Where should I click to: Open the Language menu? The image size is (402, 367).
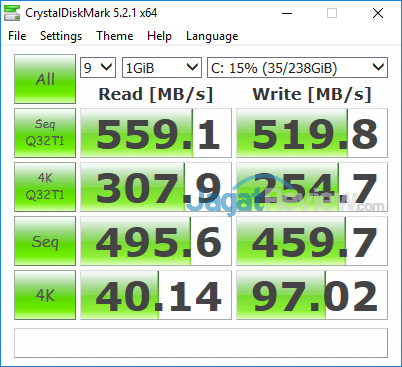pos(212,36)
